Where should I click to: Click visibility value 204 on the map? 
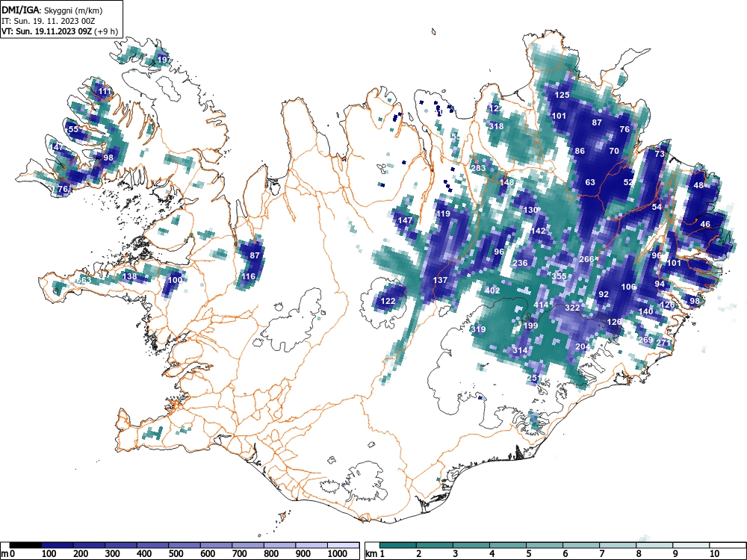[583, 346]
